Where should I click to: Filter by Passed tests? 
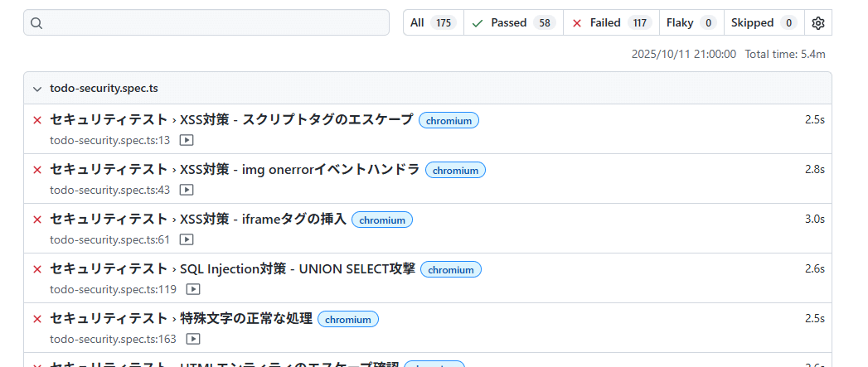[513, 23]
